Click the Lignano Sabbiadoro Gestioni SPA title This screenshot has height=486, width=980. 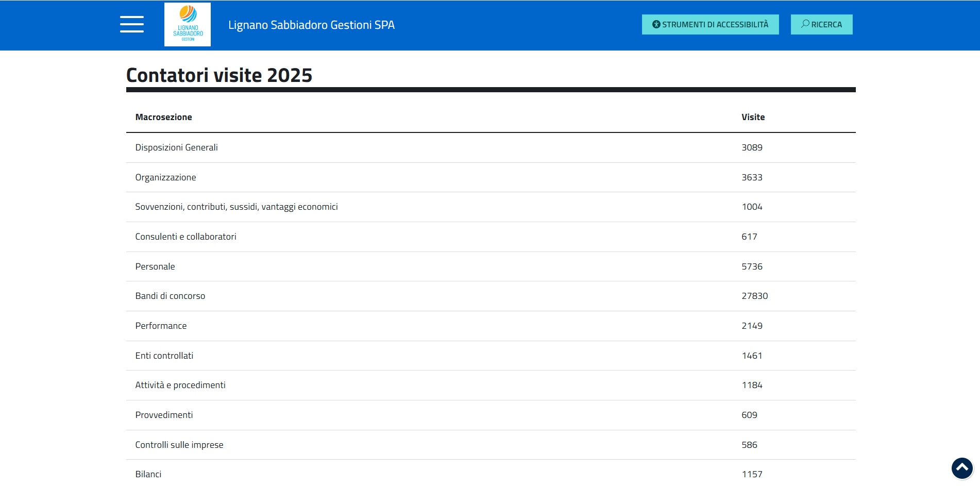click(311, 25)
